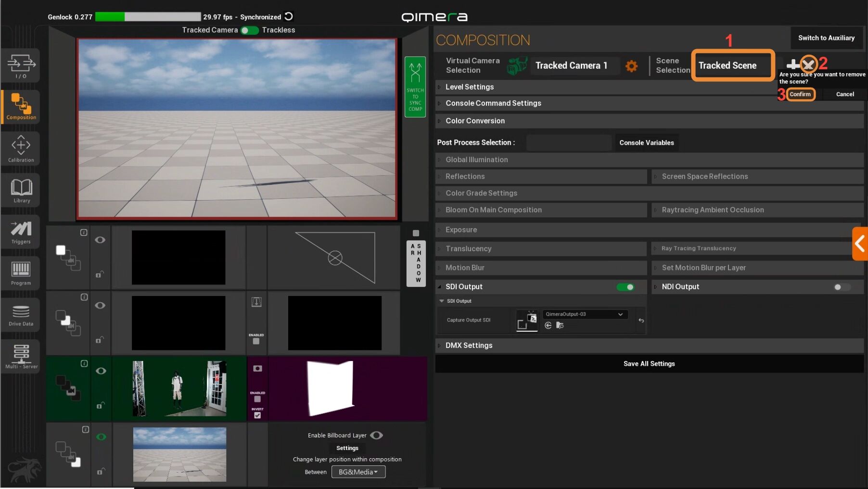Click the remove scene X icon
Image resolution: width=868 pixels, height=489 pixels.
(x=809, y=64)
